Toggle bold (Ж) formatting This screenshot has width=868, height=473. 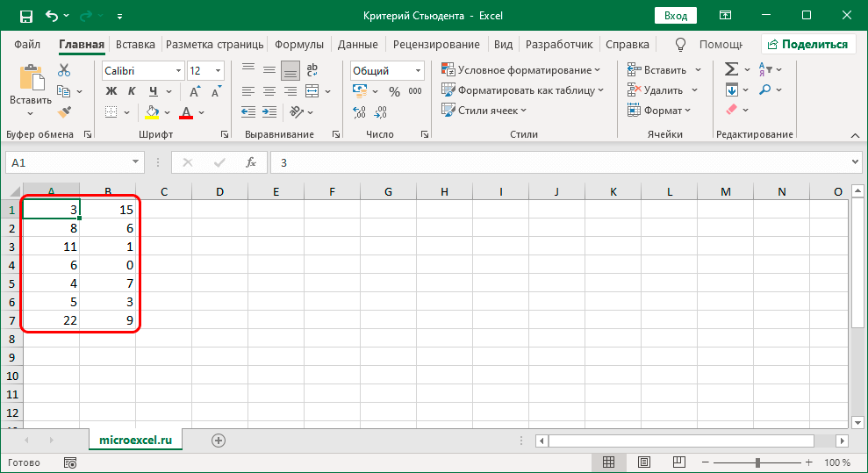(x=111, y=91)
